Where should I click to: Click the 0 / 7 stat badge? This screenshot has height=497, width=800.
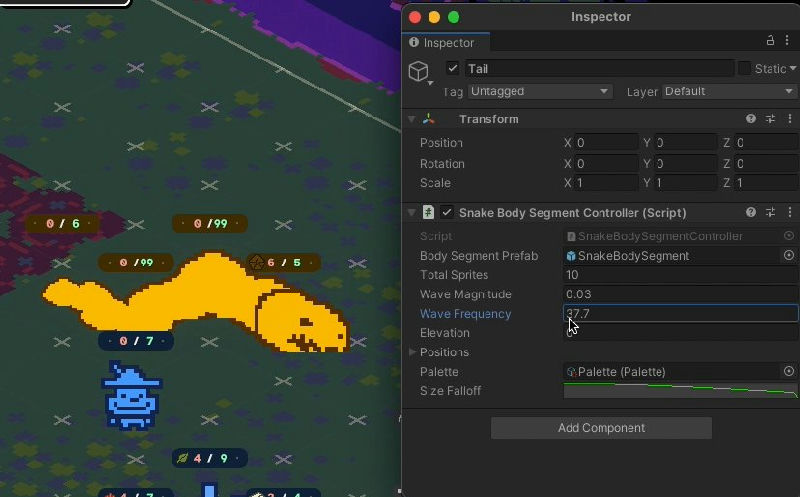click(x=136, y=340)
